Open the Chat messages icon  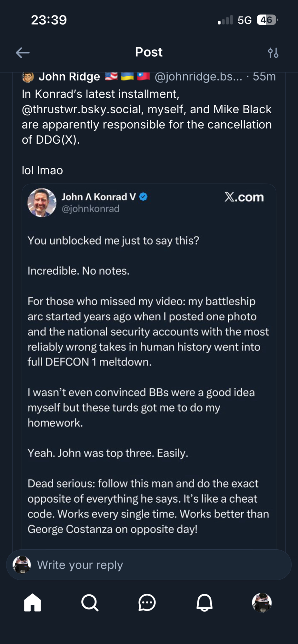click(147, 602)
